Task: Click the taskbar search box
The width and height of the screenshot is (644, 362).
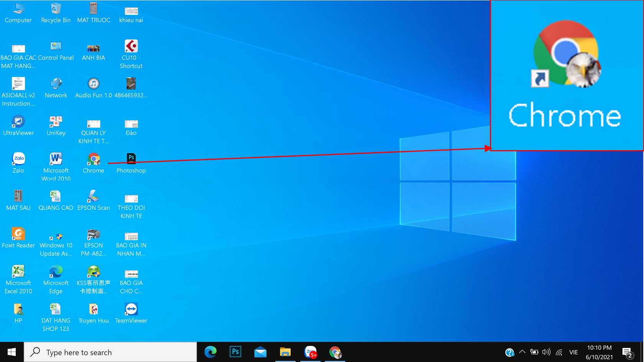Action: pos(110,352)
